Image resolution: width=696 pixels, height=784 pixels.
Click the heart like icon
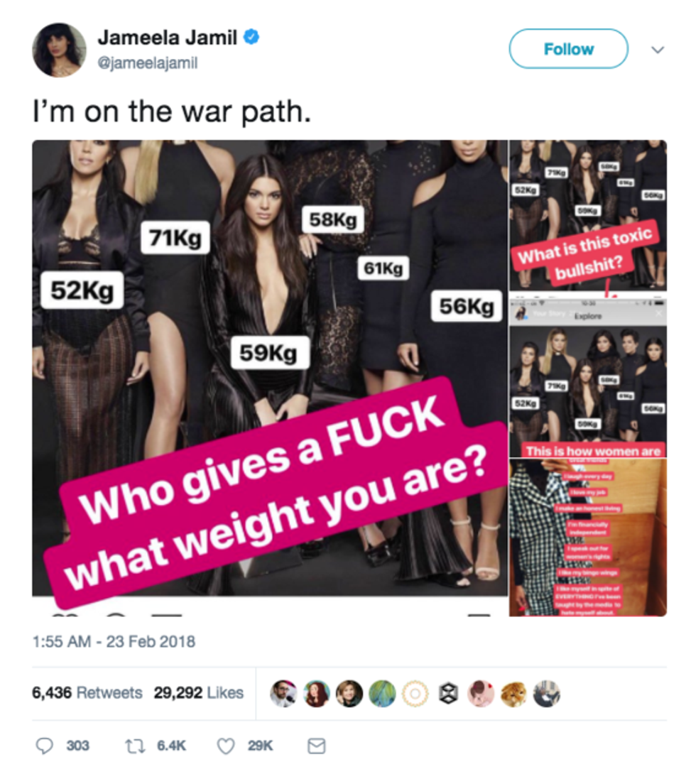coord(226,746)
